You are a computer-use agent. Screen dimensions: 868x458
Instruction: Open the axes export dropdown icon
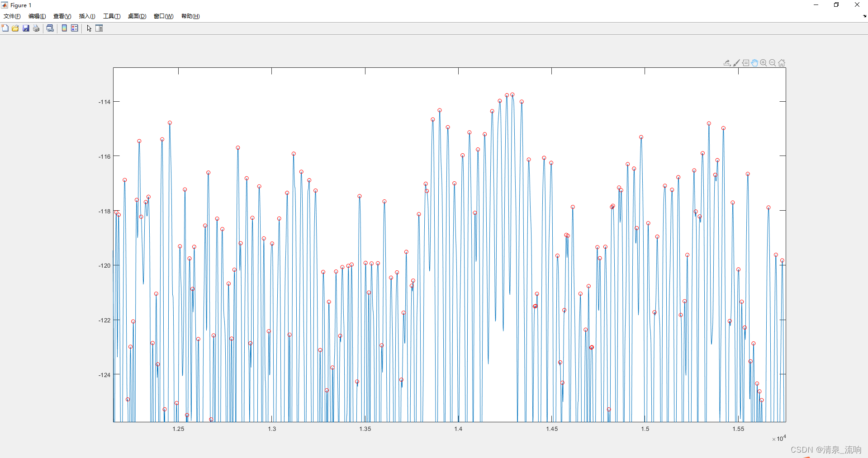click(727, 63)
